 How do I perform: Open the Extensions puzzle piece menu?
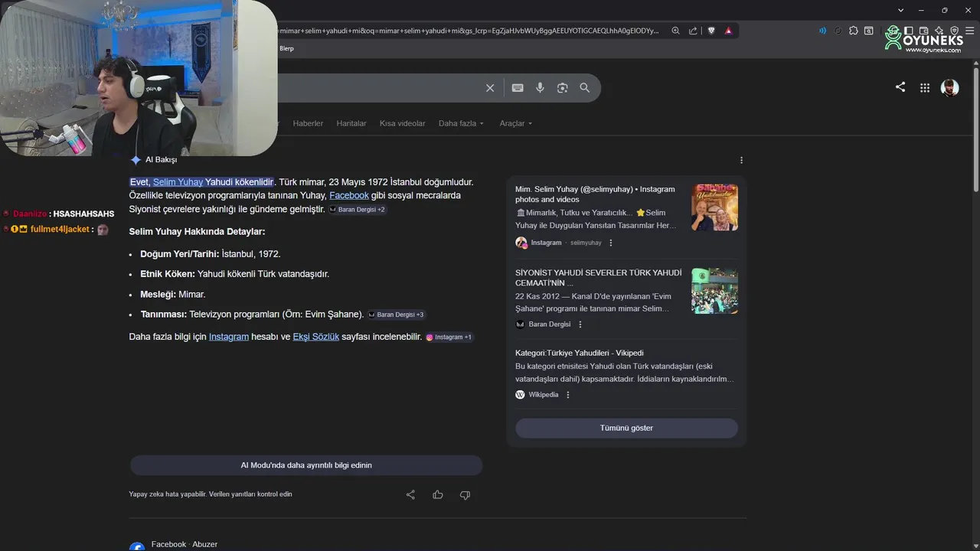click(x=854, y=31)
